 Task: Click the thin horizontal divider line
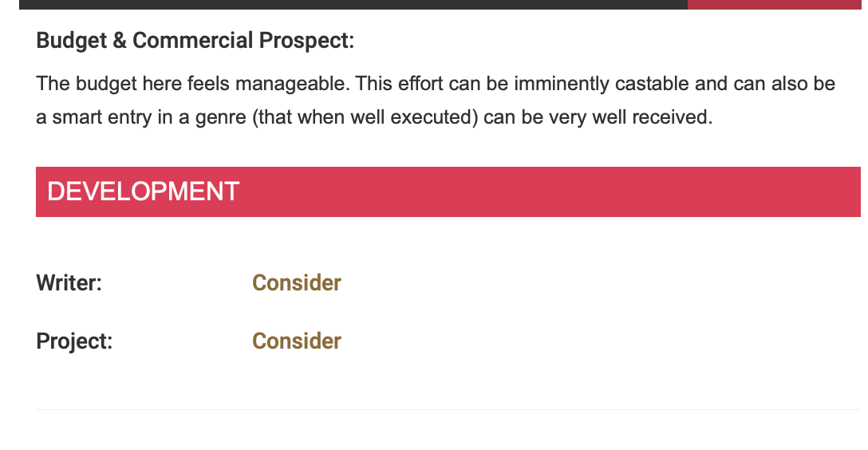pos(448,410)
